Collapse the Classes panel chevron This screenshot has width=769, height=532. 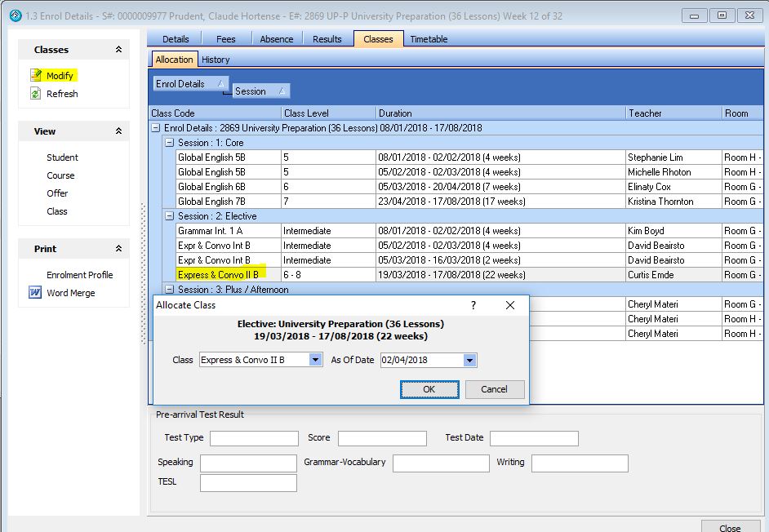(118, 50)
